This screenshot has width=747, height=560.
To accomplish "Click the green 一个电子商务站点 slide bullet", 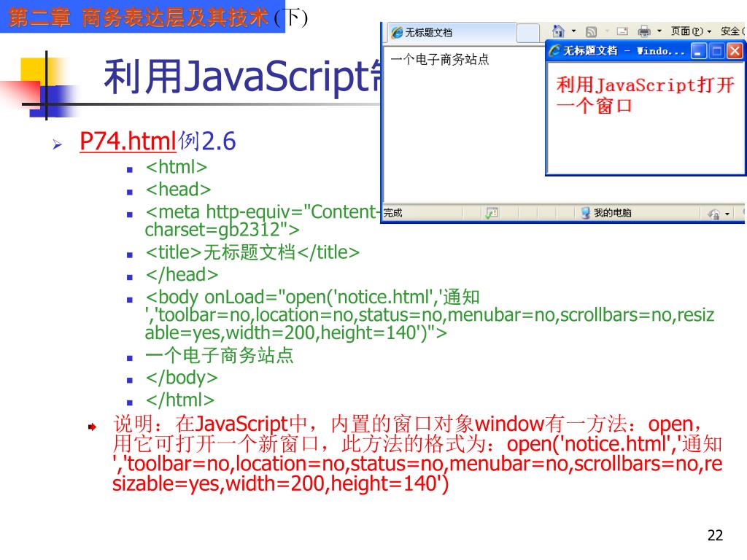I will pyautogui.click(x=219, y=355).
